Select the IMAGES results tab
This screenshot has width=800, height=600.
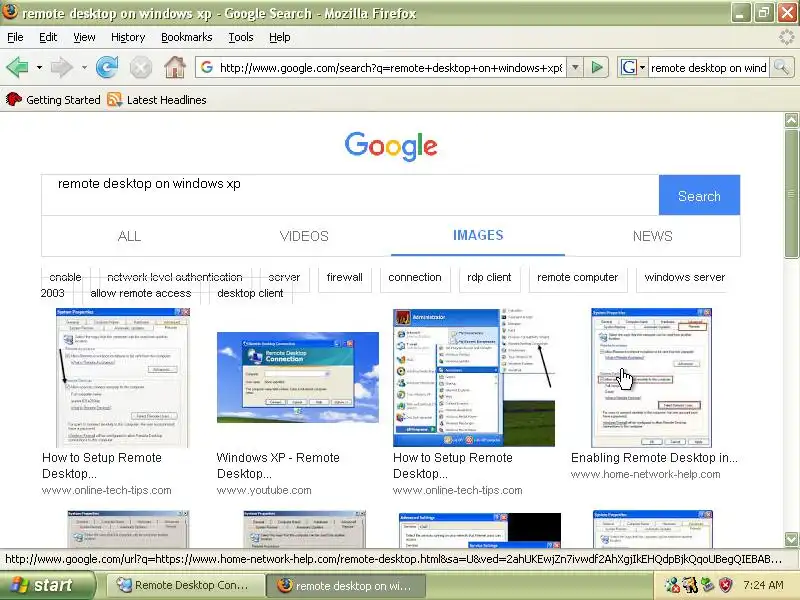click(478, 235)
